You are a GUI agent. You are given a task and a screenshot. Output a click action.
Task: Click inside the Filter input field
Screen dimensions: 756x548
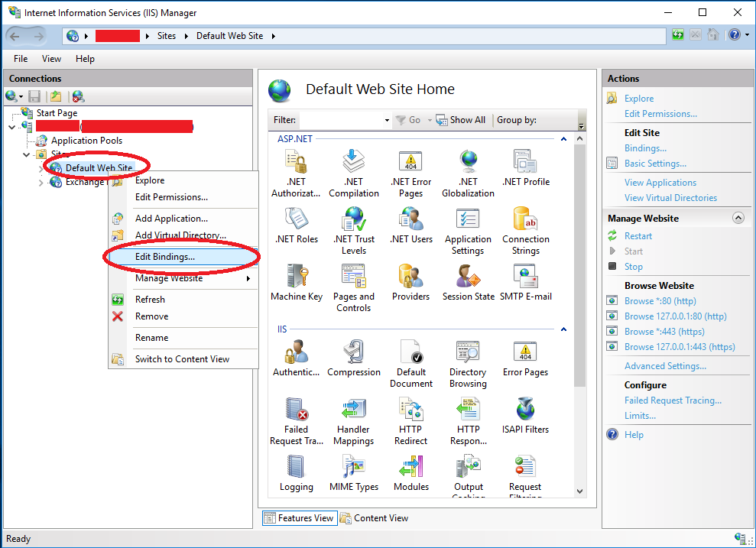tap(340, 120)
